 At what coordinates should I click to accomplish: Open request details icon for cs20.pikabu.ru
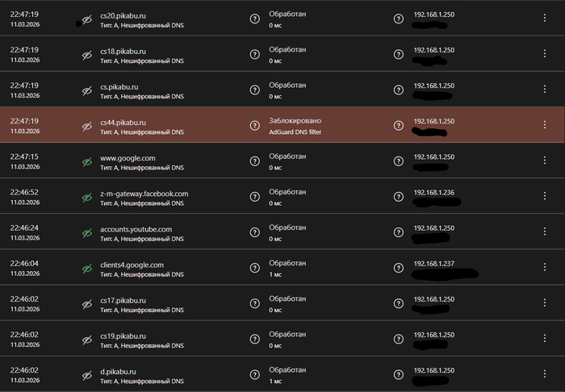coord(255,19)
